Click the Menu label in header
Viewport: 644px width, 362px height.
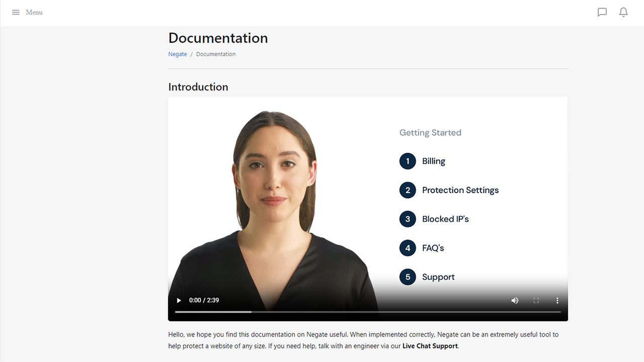(34, 12)
